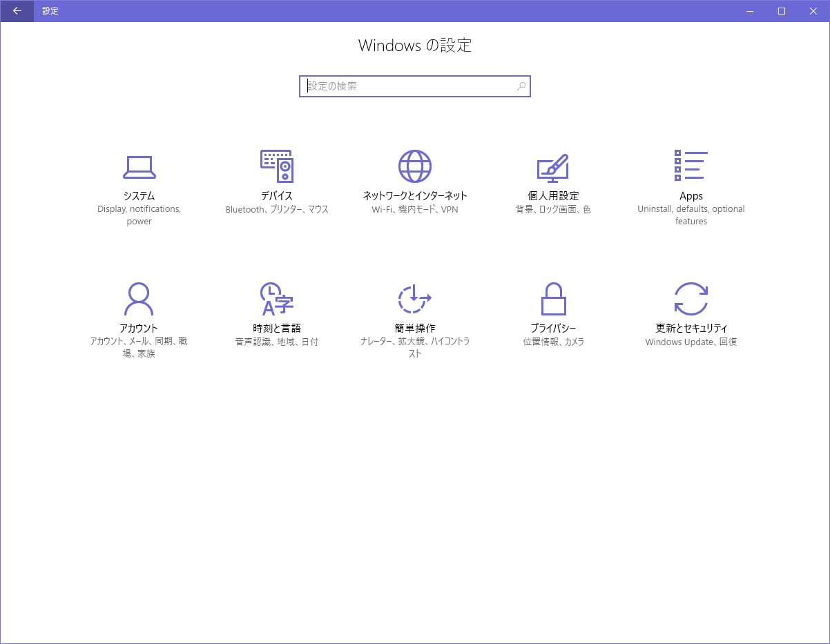Viewport: 830px width, 644px height.
Task: Open the システム laptop icon
Action: click(x=139, y=166)
